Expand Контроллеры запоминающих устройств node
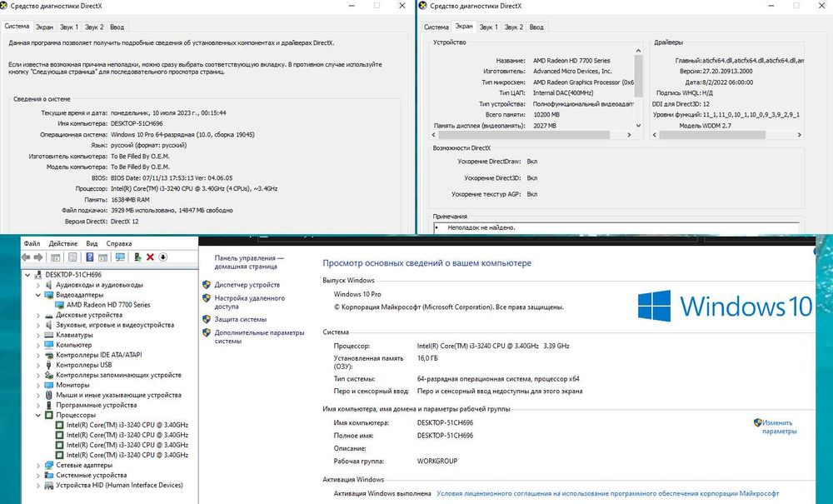This screenshot has height=504, width=833. tap(38, 375)
